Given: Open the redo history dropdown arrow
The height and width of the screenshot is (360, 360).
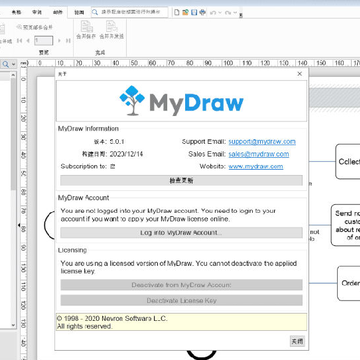Looking at the screenshot, I should 235,13.
